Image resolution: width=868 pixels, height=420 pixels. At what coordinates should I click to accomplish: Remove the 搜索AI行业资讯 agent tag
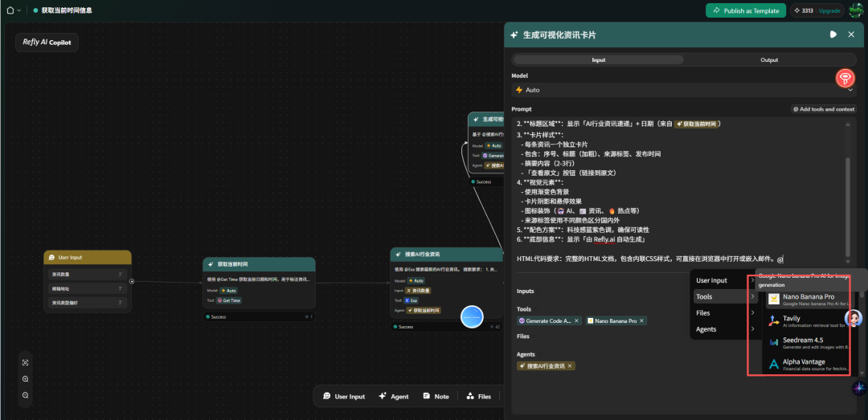pyautogui.click(x=570, y=365)
